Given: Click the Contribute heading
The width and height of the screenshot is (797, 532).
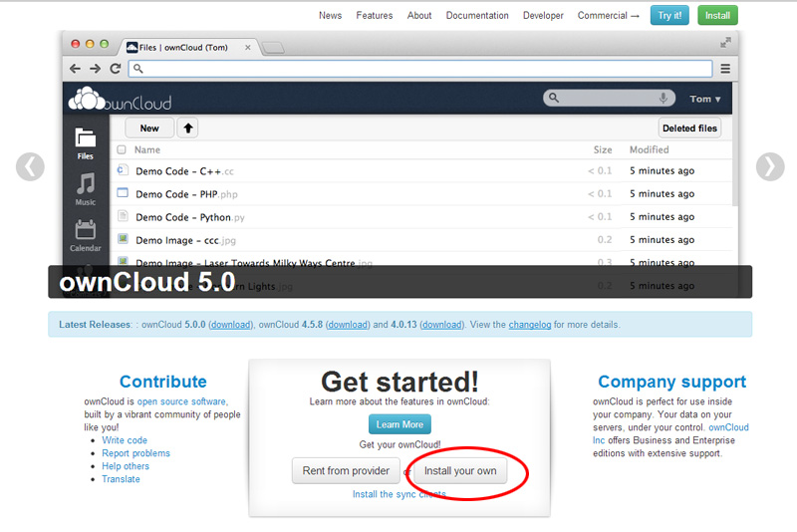Looking at the screenshot, I should pyautogui.click(x=163, y=382).
